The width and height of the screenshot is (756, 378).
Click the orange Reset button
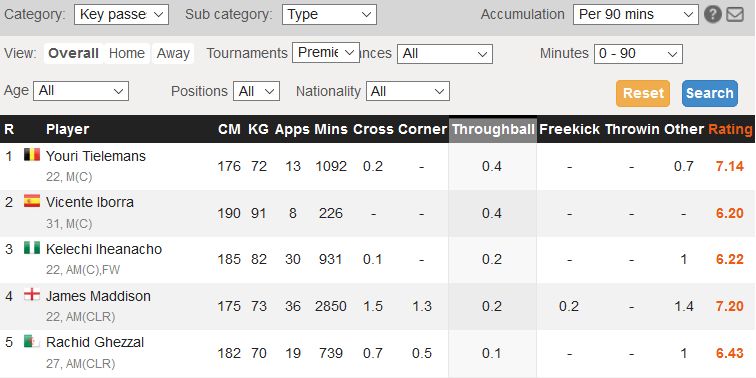(x=643, y=93)
